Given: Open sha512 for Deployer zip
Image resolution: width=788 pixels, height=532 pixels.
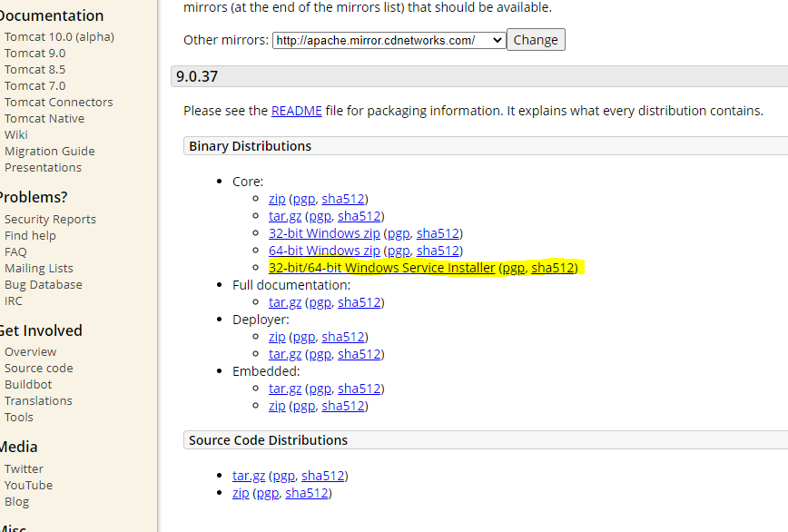Looking at the screenshot, I should (343, 337).
